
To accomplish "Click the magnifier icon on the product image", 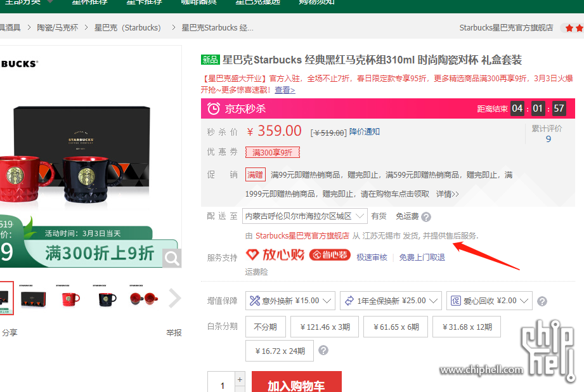I will click(172, 258).
